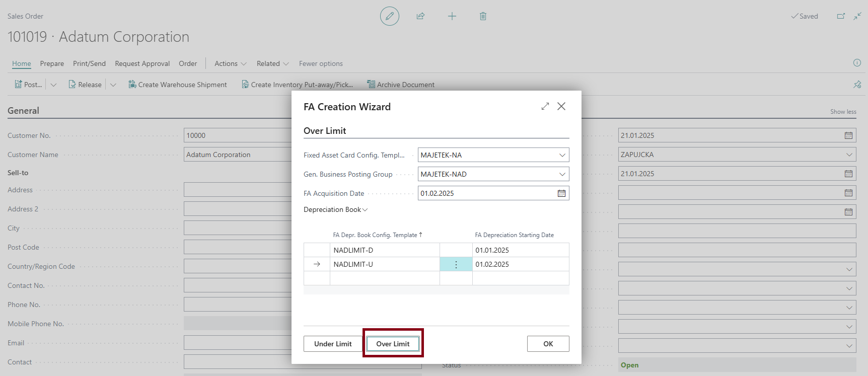Expand the Related menu
This screenshot has height=376, width=868.
(273, 63)
